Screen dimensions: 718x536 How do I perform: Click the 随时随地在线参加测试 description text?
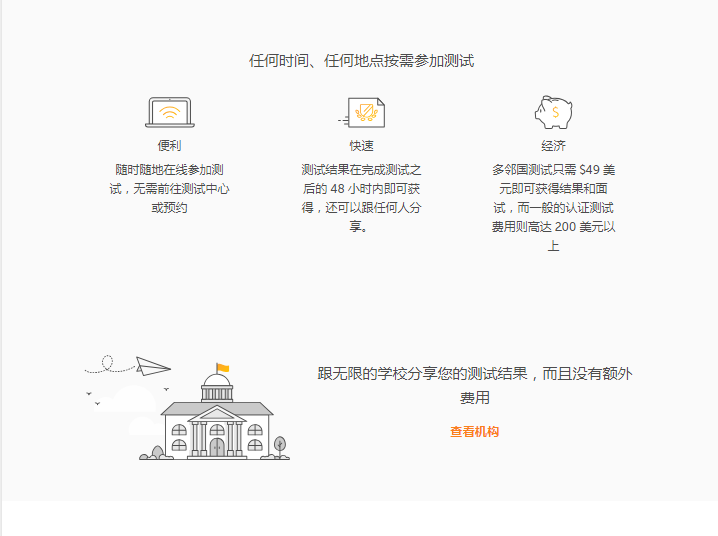coord(169,188)
